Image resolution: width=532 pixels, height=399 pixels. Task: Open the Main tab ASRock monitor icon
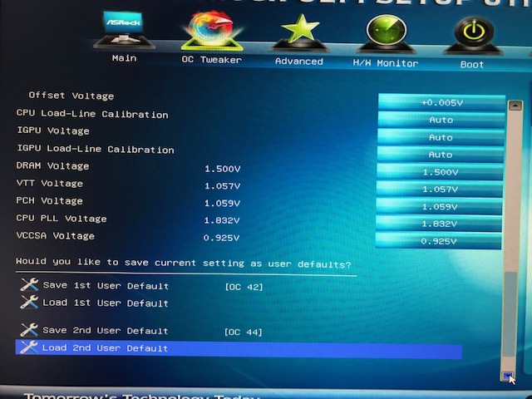(x=124, y=30)
